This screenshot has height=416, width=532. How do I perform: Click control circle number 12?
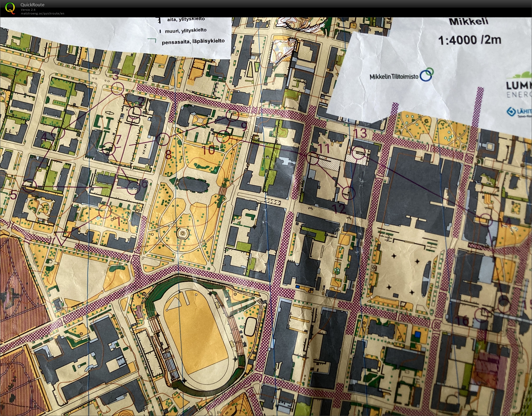348,193
